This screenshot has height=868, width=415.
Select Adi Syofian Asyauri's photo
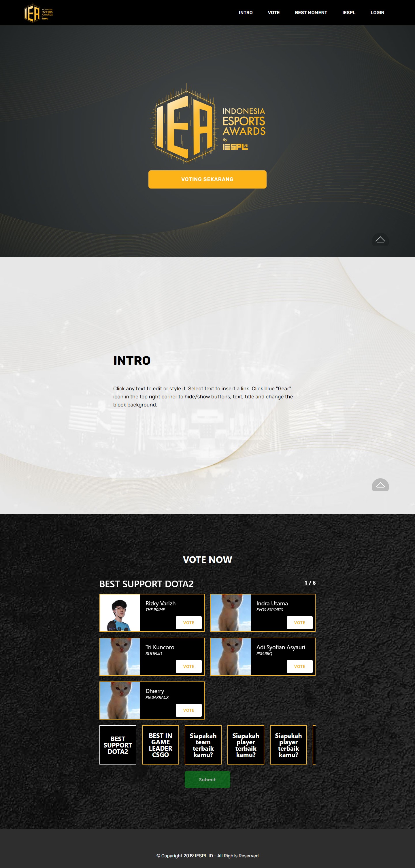(x=231, y=657)
